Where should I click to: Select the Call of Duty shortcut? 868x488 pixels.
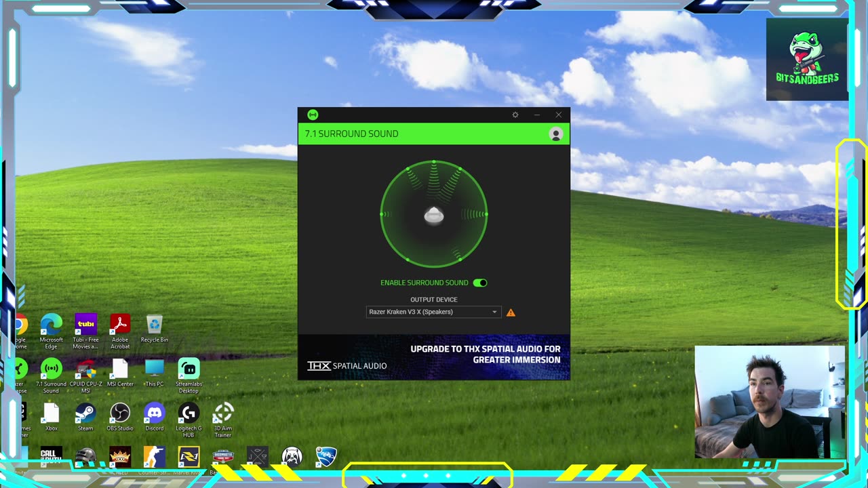(x=52, y=457)
